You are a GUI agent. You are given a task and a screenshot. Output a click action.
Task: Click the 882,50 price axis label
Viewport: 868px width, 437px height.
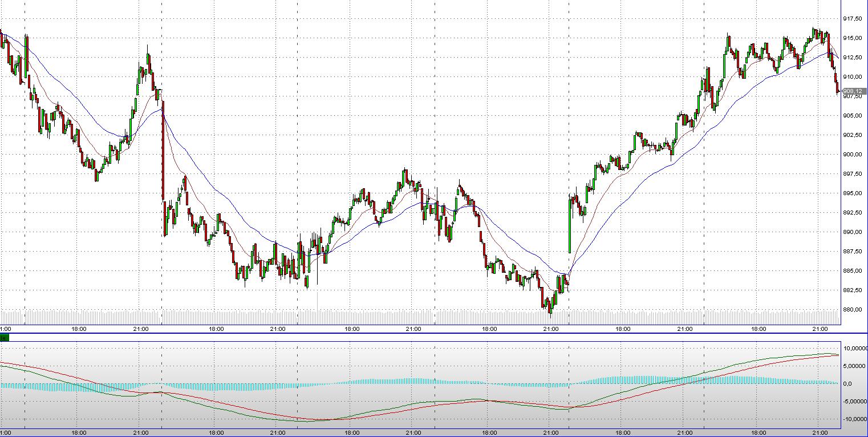[x=853, y=290]
